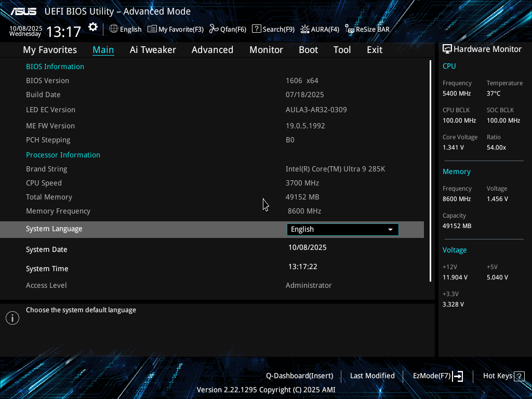This screenshot has width=532, height=399.
Task: Open My Favorite (F3) list icon
Action: 152,29
